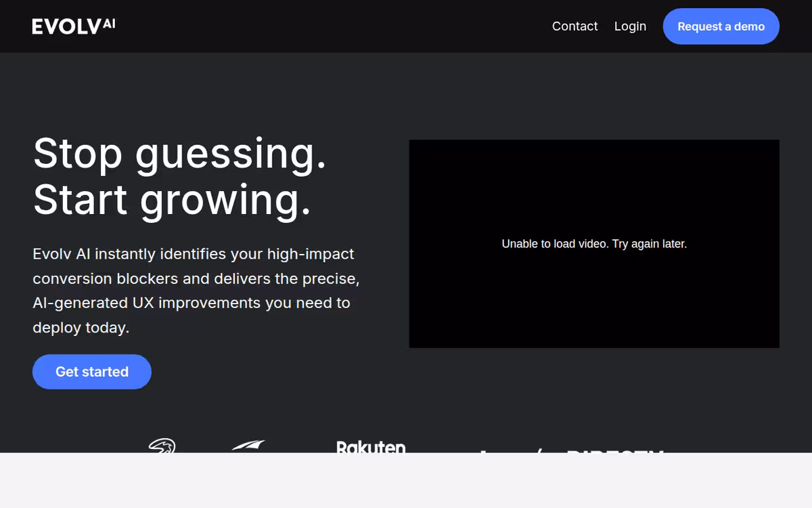Screen dimensions: 812x508
Task: Click the paragraph starting 'Evolv AI instantly identifies'
Action: 196,291
